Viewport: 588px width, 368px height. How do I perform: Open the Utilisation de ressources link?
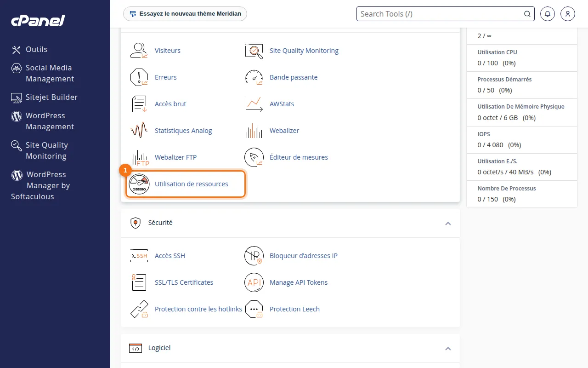pyautogui.click(x=192, y=184)
